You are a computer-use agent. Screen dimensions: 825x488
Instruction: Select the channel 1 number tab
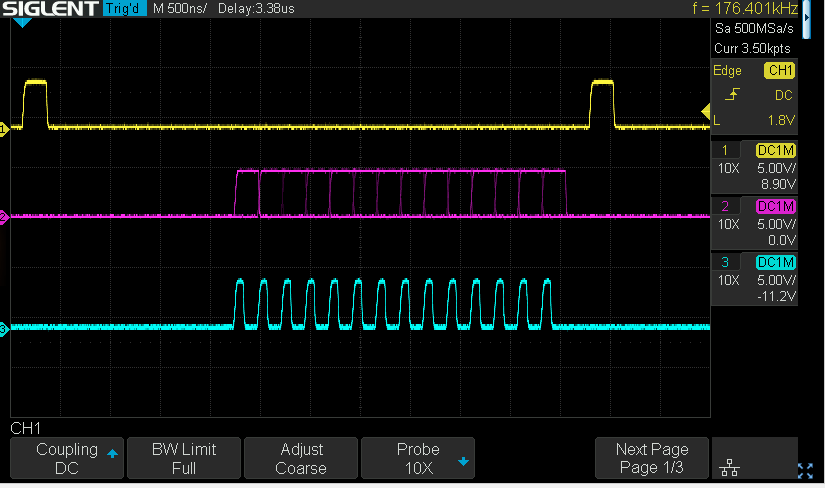click(x=726, y=150)
